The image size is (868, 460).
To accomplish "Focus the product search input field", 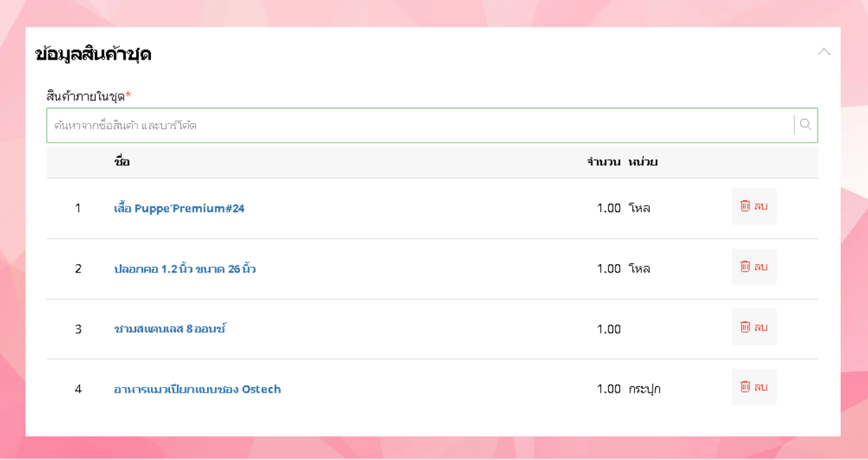I will [x=421, y=126].
